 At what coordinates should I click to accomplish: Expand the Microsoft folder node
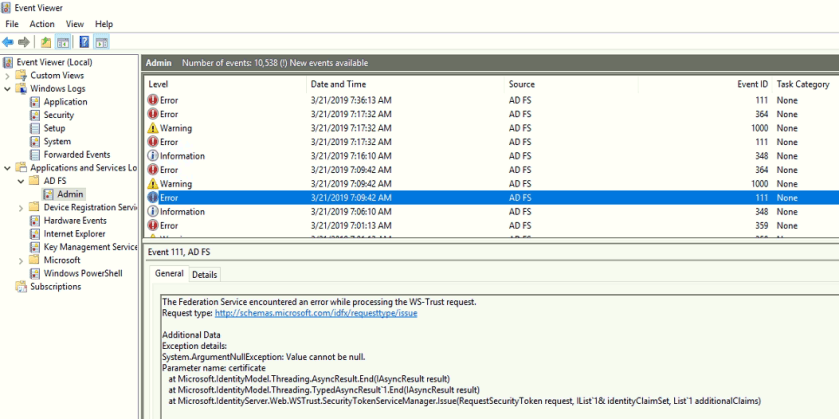[x=22, y=260]
